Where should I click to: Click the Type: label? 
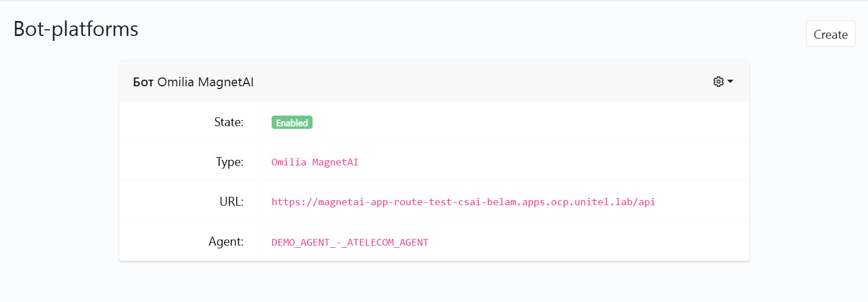tap(230, 162)
